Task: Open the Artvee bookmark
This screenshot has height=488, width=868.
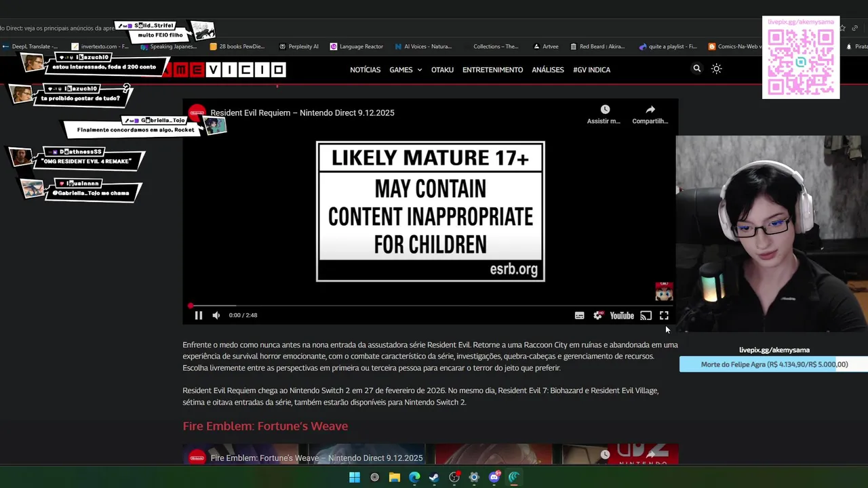Action: click(546, 47)
